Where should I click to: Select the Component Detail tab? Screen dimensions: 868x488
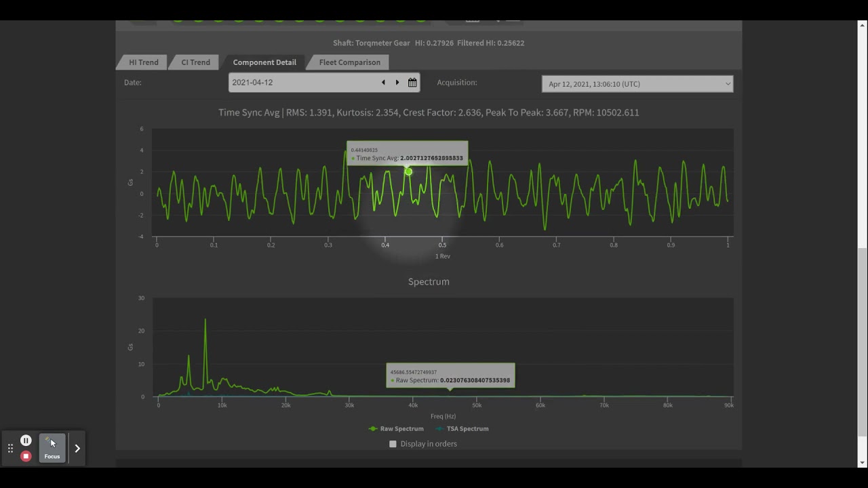[x=264, y=62]
